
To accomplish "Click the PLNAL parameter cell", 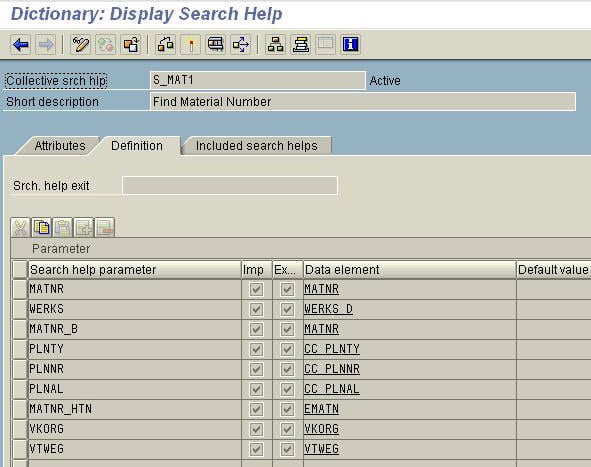I will (x=135, y=389).
